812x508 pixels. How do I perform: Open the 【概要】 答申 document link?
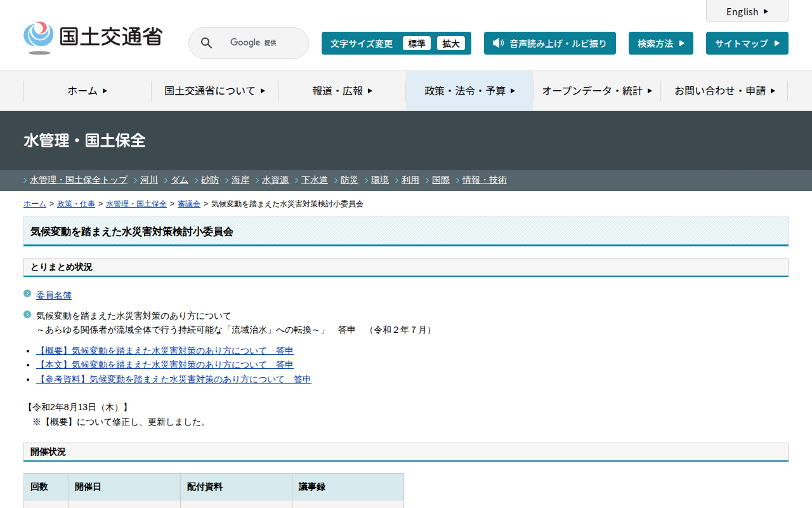pos(165,351)
